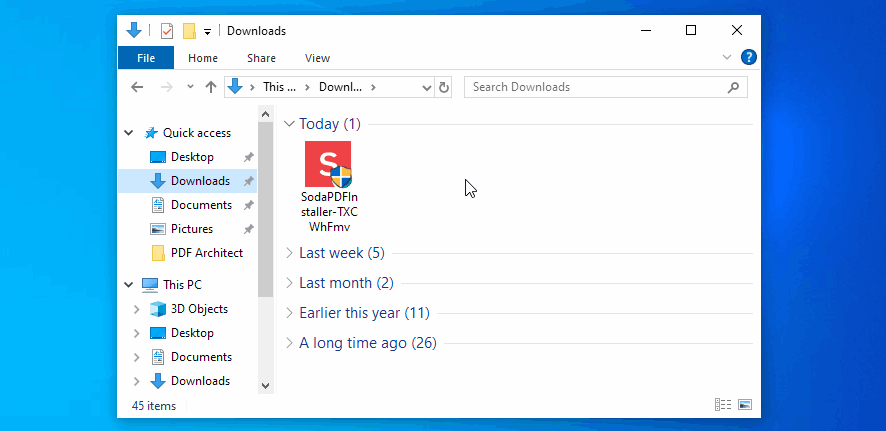
Task: Open the Customize Quick Access Toolbar dropdown
Action: 207,32
